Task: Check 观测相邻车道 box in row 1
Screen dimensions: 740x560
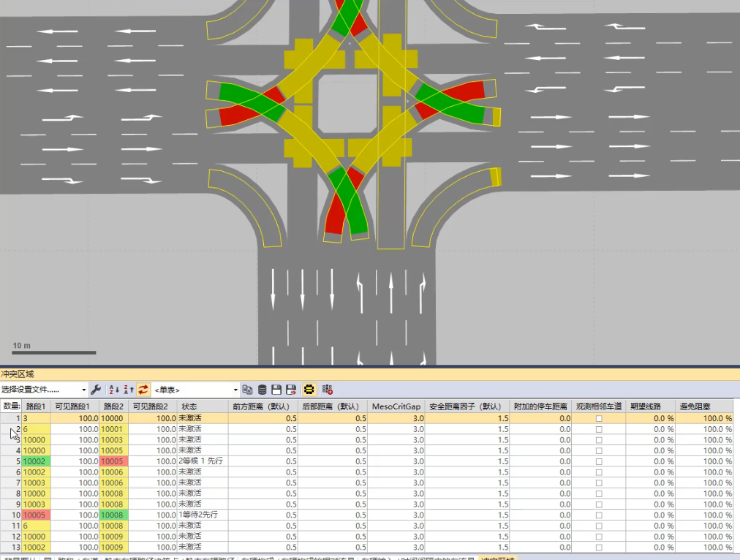Action: click(x=599, y=418)
